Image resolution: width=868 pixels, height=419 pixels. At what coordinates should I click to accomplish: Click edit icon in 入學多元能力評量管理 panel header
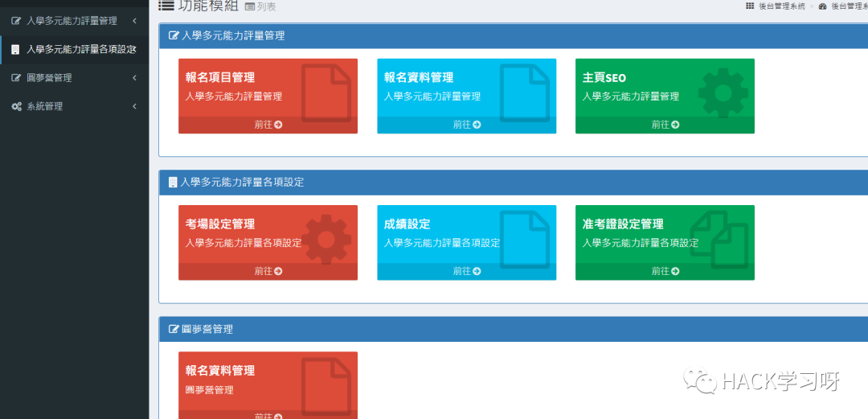click(x=174, y=36)
